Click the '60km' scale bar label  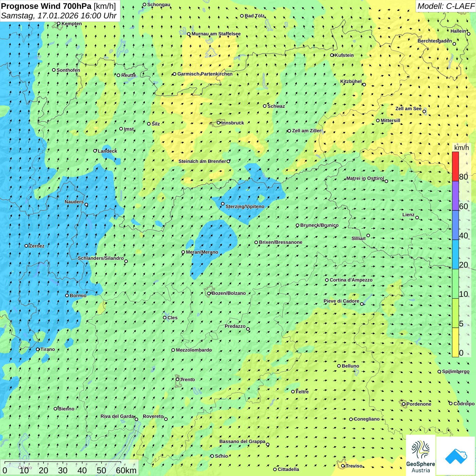pyautogui.click(x=126, y=470)
